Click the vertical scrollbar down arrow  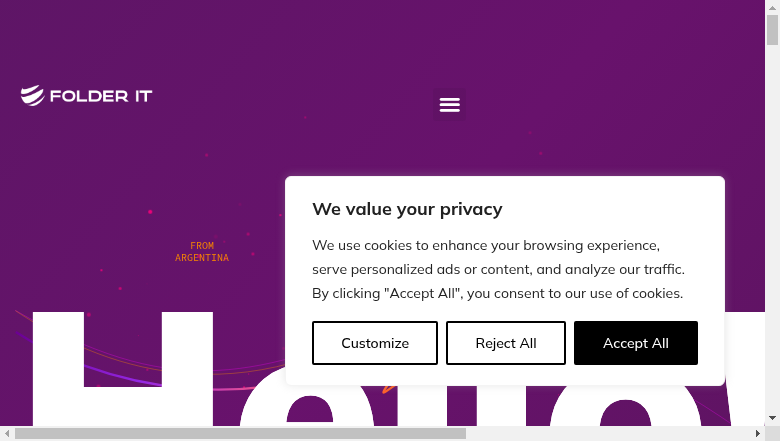772,419
